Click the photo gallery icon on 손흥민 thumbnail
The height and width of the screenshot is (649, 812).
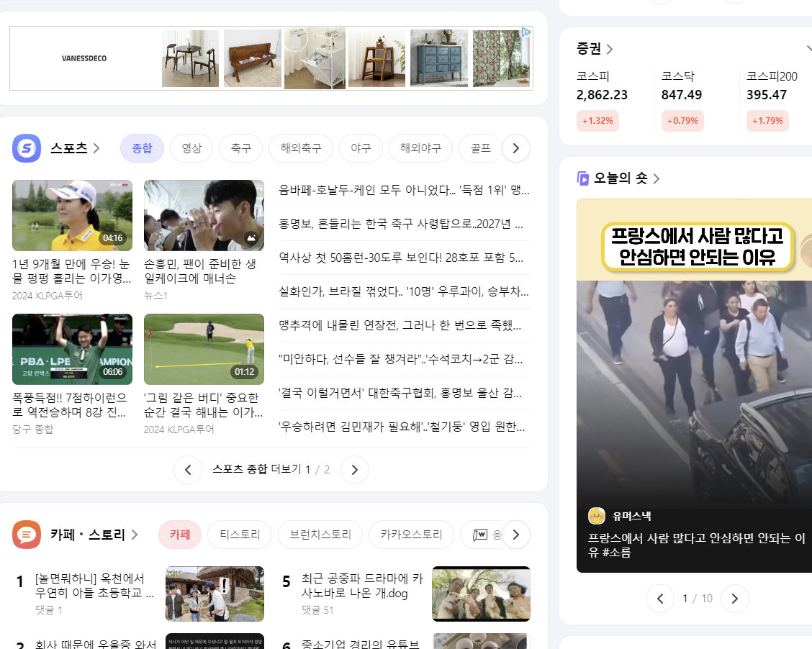[x=251, y=238]
